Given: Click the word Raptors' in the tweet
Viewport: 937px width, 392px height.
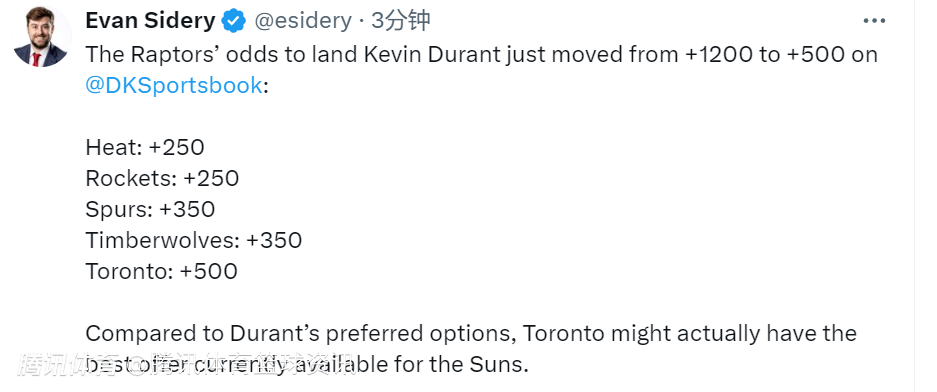Looking at the screenshot, I should click(171, 55).
